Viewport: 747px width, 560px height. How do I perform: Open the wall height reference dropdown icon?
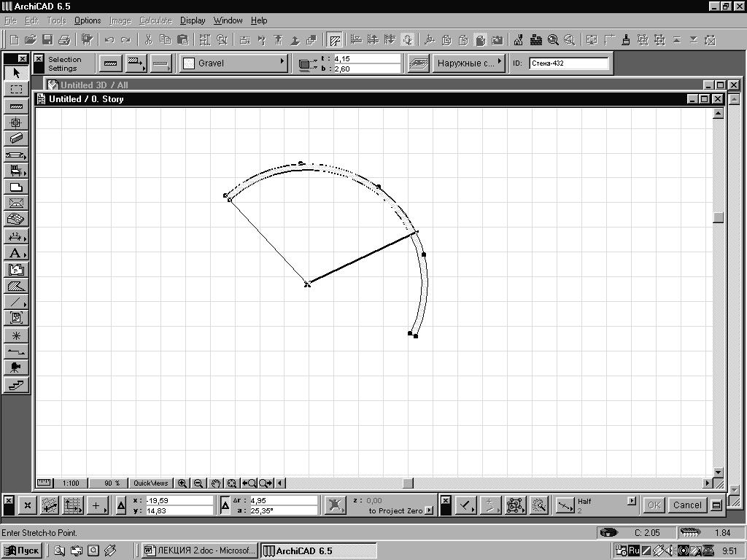tap(308, 64)
